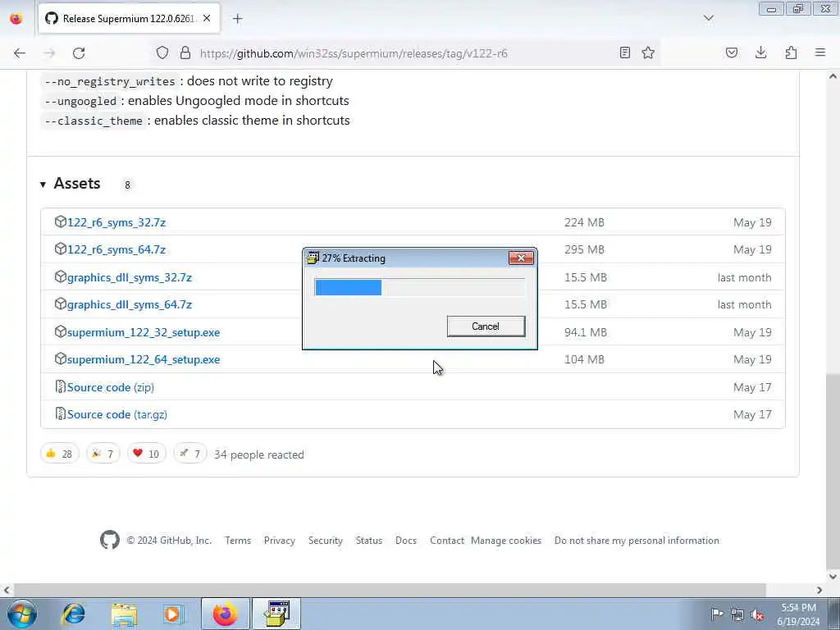Collapse the Assets section triangle
The width and height of the screenshot is (840, 630).
[x=43, y=185]
